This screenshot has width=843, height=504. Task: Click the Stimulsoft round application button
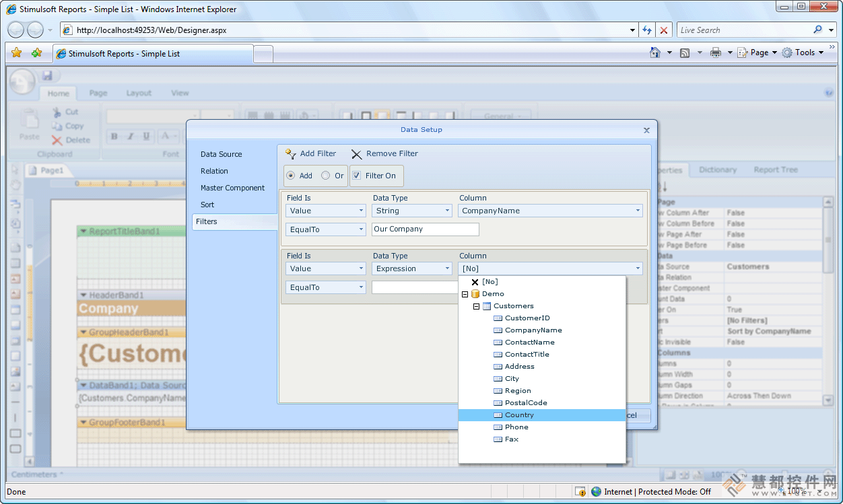[22, 81]
